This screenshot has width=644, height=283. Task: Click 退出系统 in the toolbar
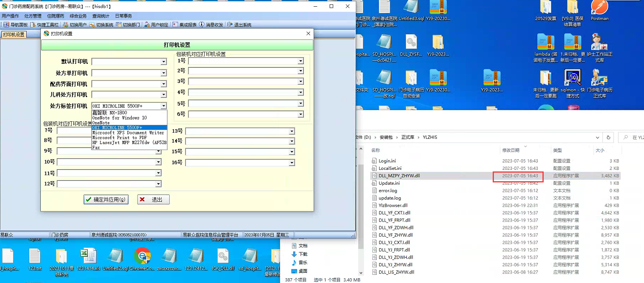click(x=239, y=25)
